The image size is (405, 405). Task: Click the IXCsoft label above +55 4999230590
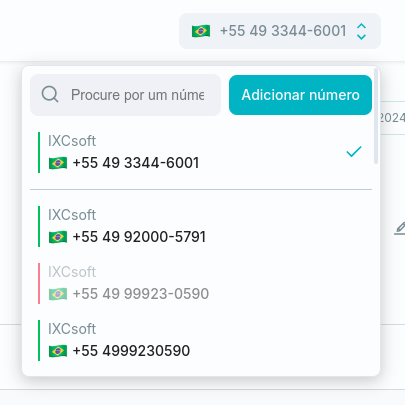click(x=72, y=329)
